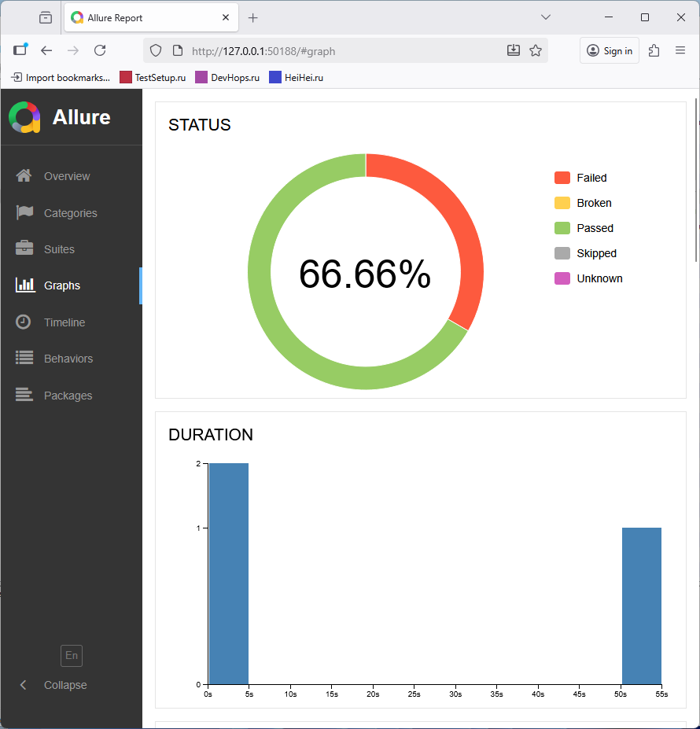Click the page vertical scrollbar thumb
Viewport: 700px width, 729px height.
point(696,179)
